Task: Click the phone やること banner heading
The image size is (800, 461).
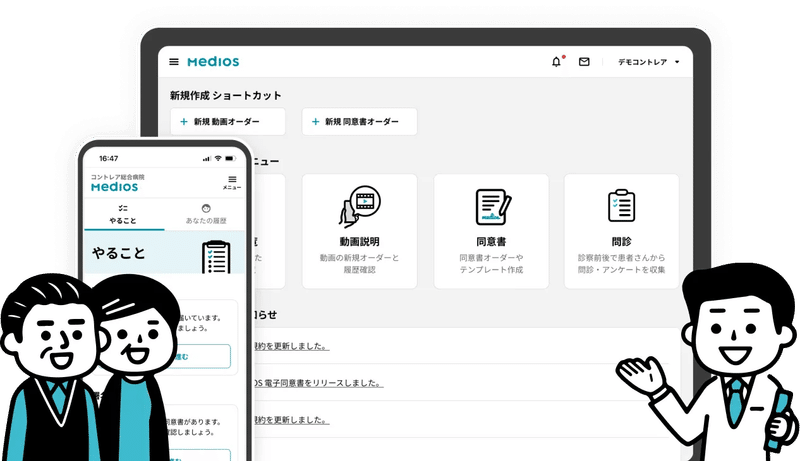Action: pyautogui.click(x=119, y=253)
